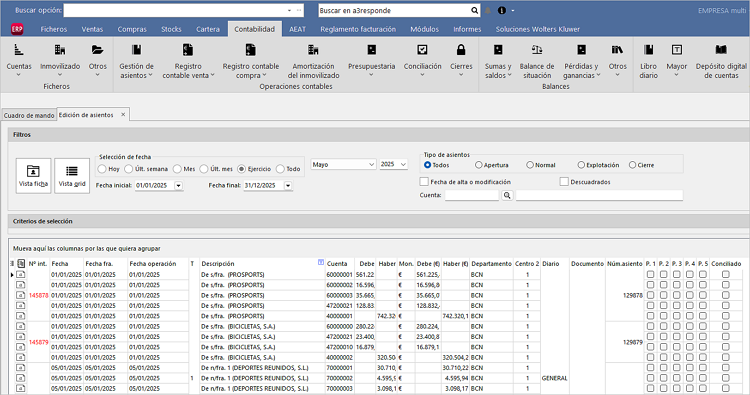Open Gestión de asientos icon
The image size is (750, 395).
(136, 50)
